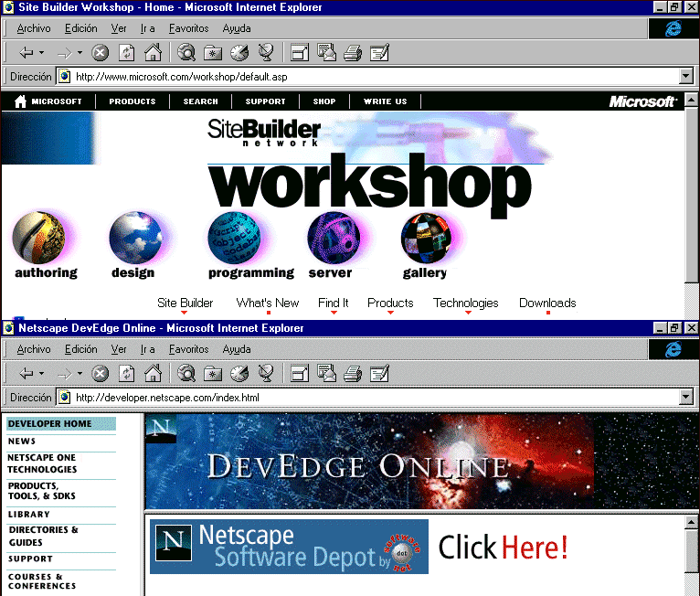Viewport: 700px width, 596px height.
Task: Click the server globe image
Action: point(334,238)
